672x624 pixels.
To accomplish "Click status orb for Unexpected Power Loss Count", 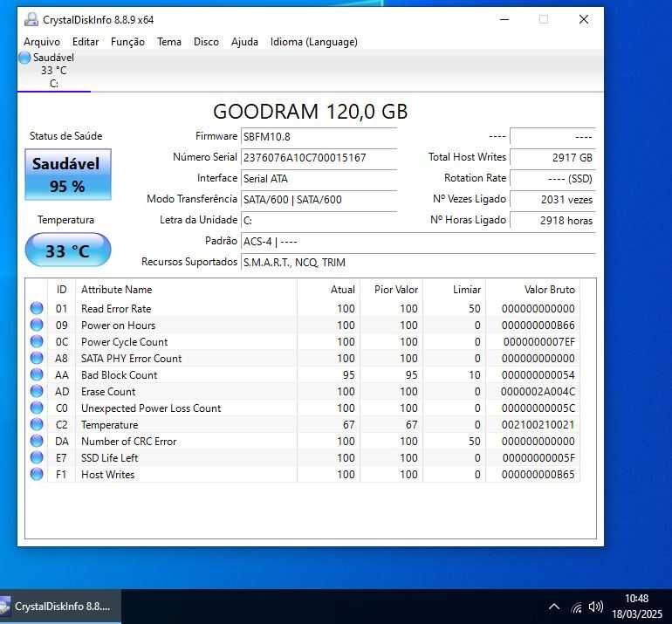I will (x=37, y=408).
